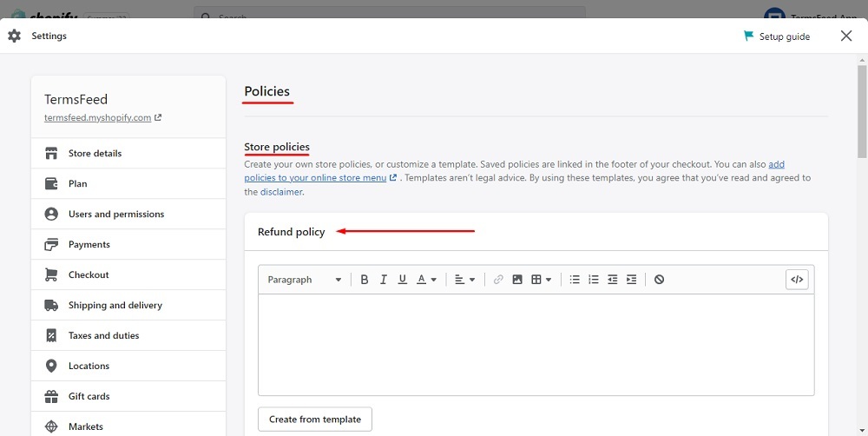The image size is (868, 436).
Task: Click the Setup guide link
Action: 785,36
